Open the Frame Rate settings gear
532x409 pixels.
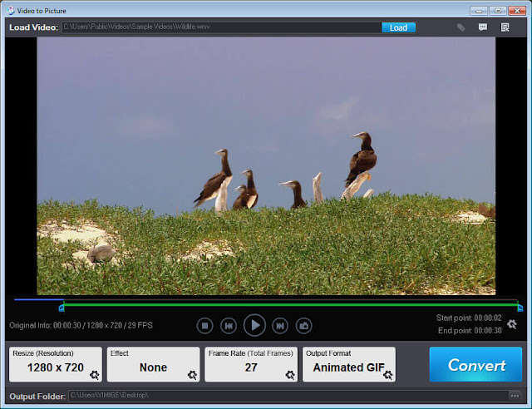click(290, 375)
